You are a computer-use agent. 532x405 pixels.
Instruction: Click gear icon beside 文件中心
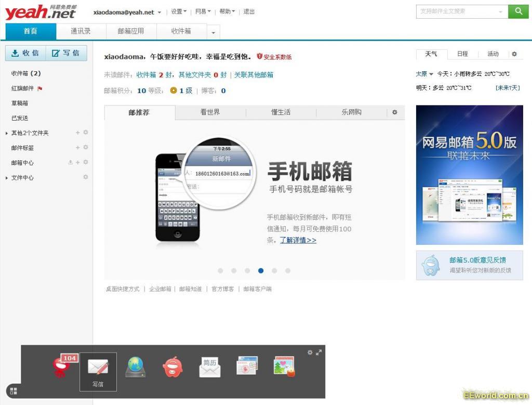(86, 177)
